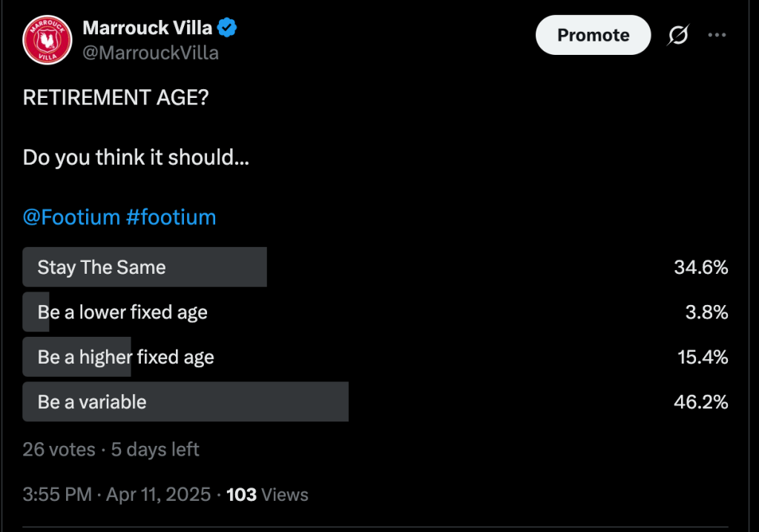759x532 pixels.
Task: Click the 46.2% poll result
Action: click(701, 402)
